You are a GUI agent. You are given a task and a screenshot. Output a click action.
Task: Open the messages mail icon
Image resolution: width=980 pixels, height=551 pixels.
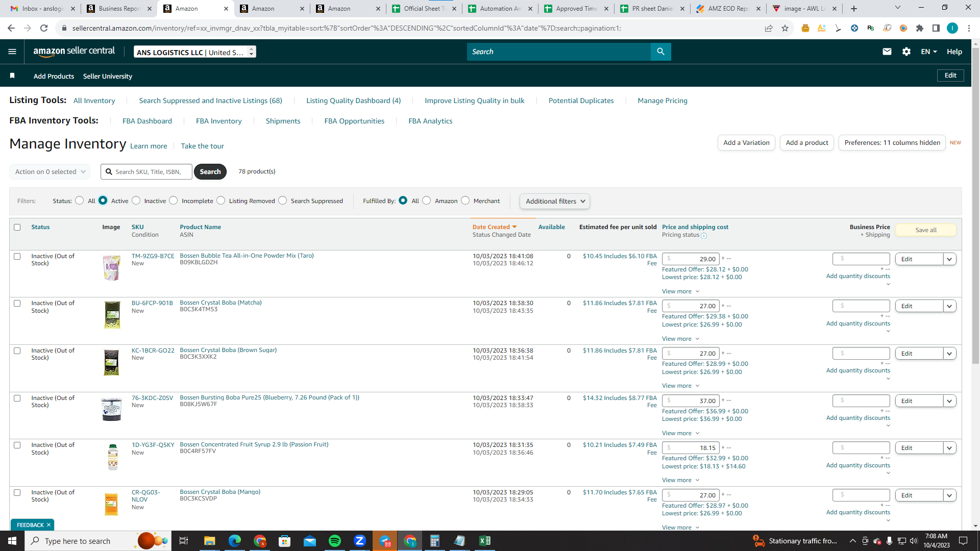pyautogui.click(x=887, y=52)
